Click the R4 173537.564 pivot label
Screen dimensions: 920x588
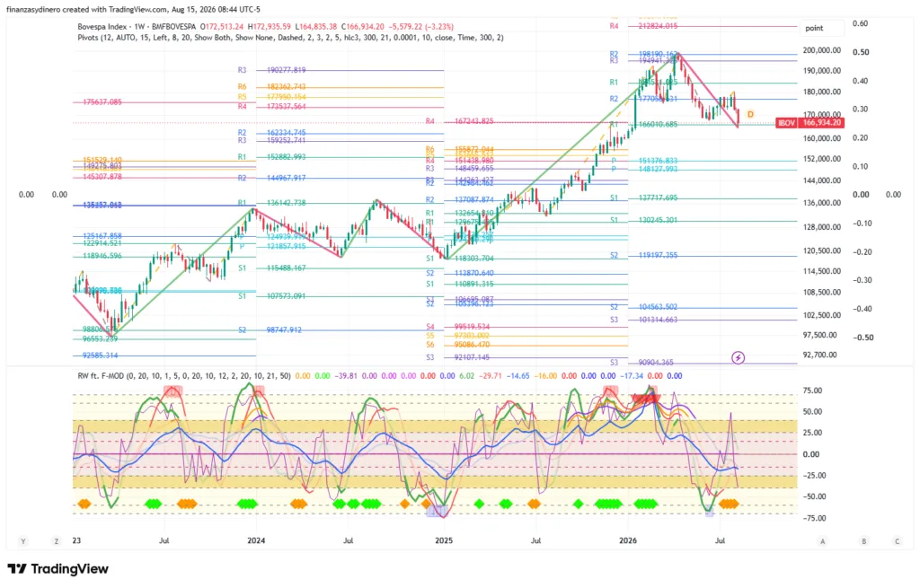pyautogui.click(x=271, y=107)
